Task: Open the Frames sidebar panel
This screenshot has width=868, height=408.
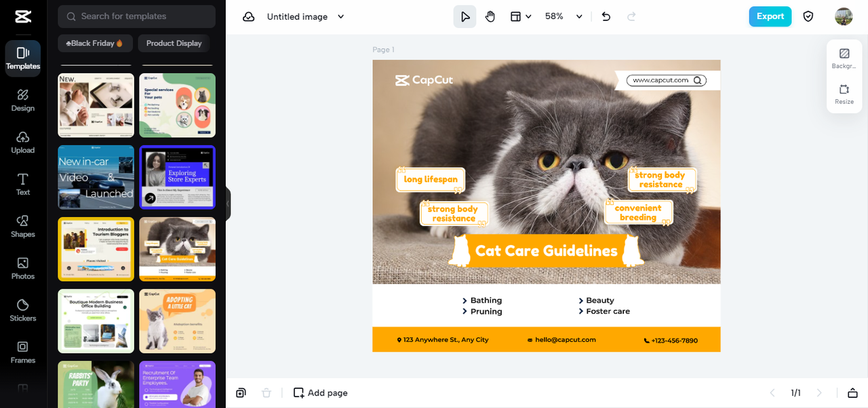Action: pos(23,353)
